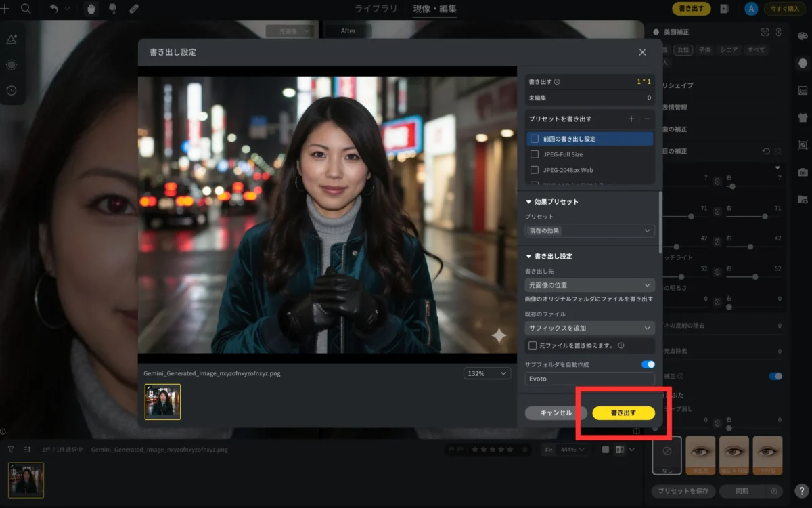Select the 現像・編集 tab
The image size is (812, 508).
coord(435,9)
